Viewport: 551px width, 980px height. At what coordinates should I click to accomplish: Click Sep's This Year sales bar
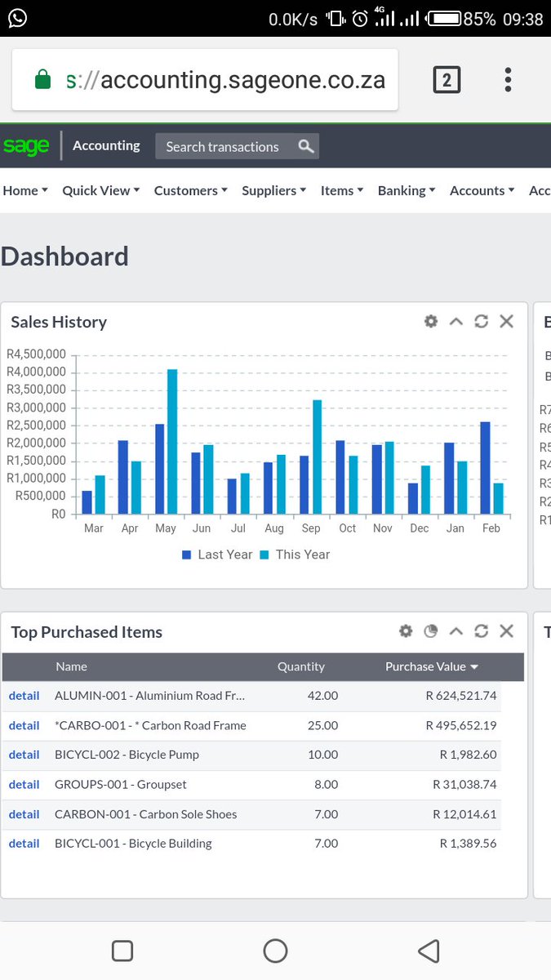pos(318,457)
